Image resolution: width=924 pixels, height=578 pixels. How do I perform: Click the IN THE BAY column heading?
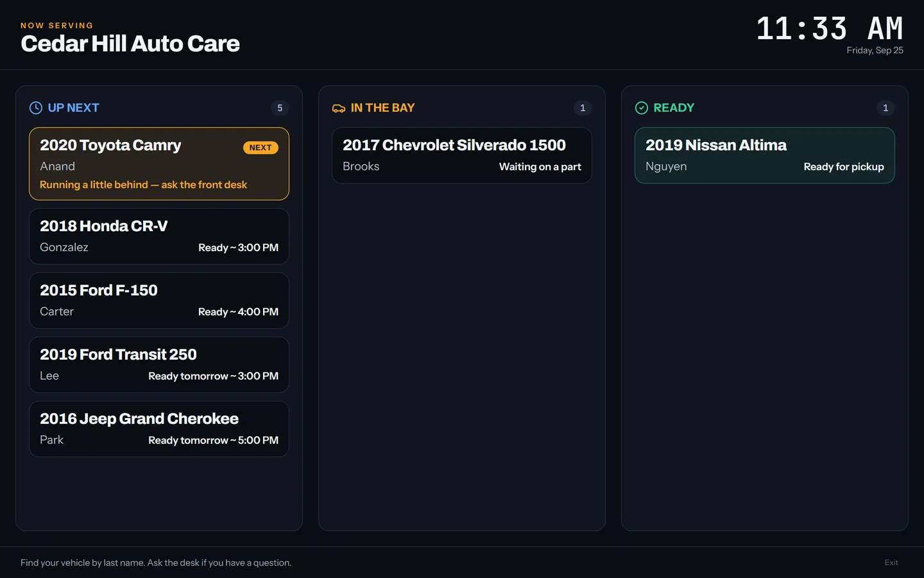[x=383, y=108]
